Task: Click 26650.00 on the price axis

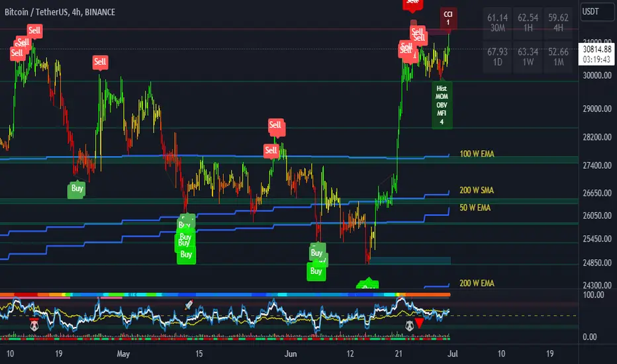Action: 597,193
